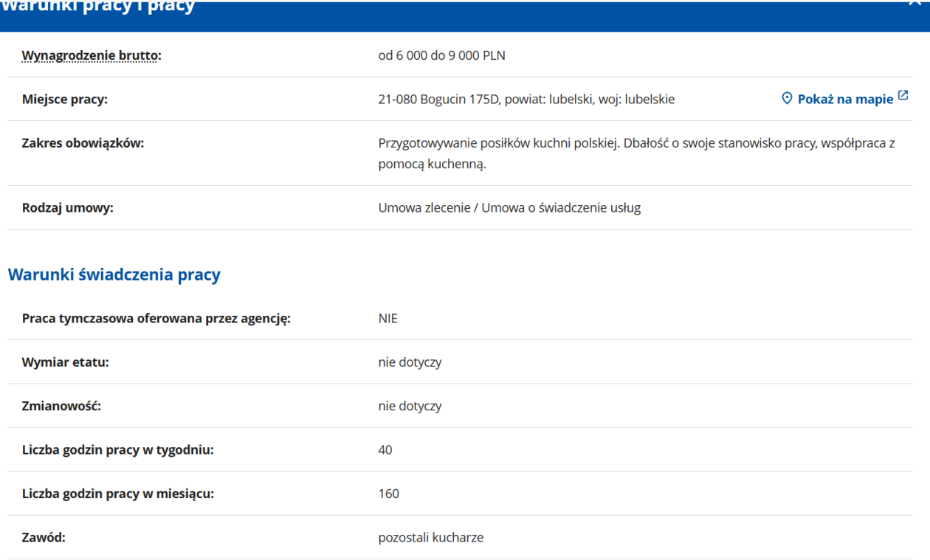This screenshot has width=930, height=560.
Task: Click the 'Umowa zlecenie' contract type value
Action: coord(509,208)
